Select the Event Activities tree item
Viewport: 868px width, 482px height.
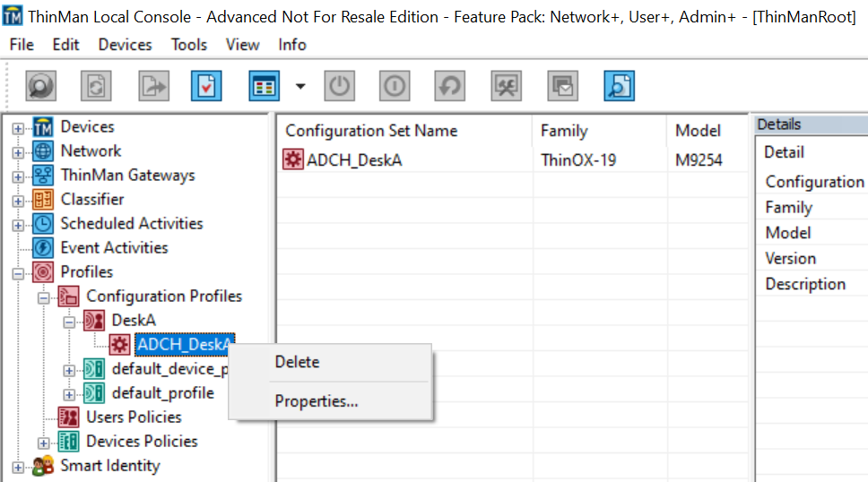coord(114,247)
